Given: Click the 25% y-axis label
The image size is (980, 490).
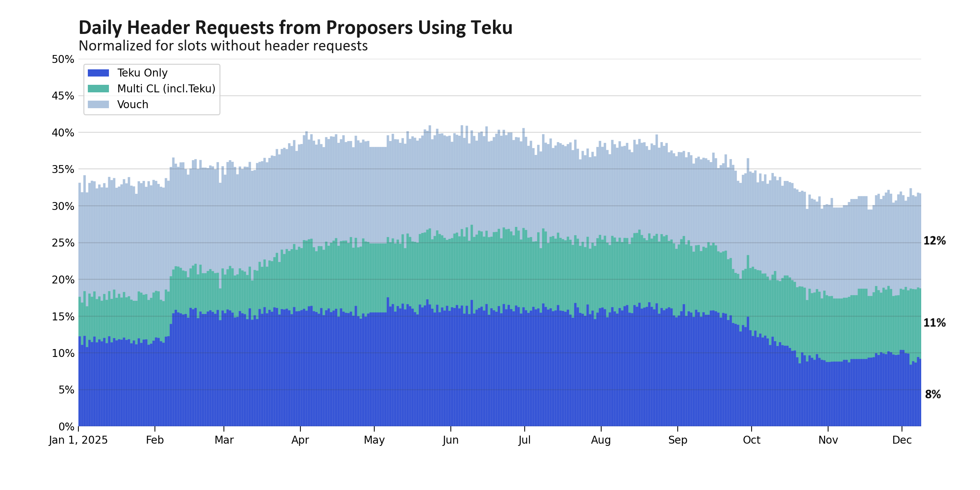Looking at the screenshot, I should click(63, 243).
